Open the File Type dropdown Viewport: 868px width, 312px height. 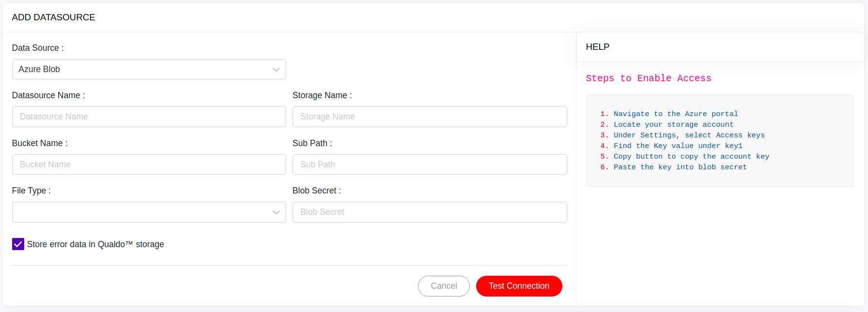(149, 212)
